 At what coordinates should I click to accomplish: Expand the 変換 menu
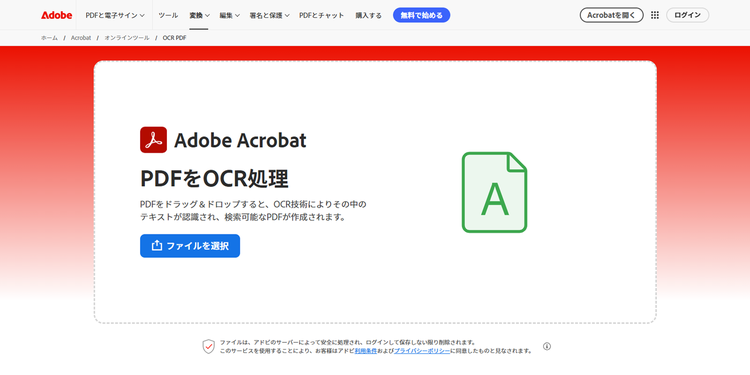point(199,15)
